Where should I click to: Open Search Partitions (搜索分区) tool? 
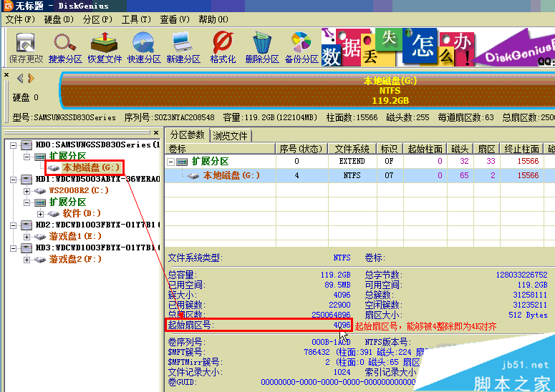click(65, 48)
